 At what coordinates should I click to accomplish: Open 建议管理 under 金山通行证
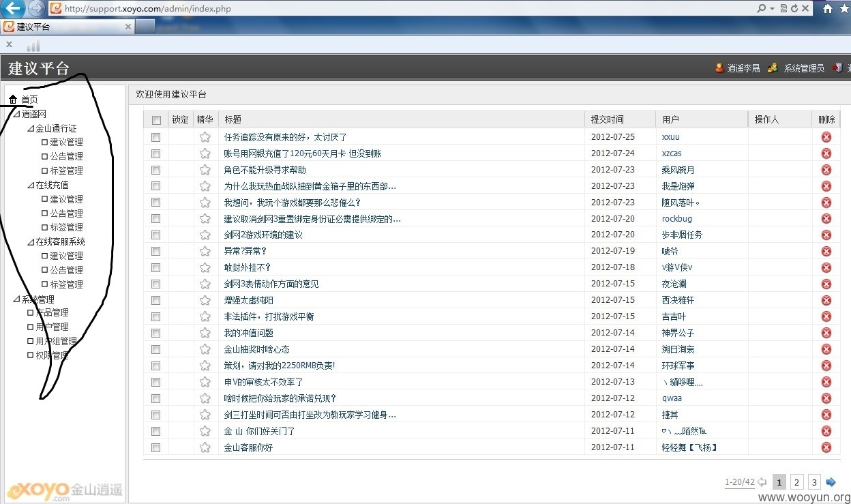pyautogui.click(x=66, y=142)
